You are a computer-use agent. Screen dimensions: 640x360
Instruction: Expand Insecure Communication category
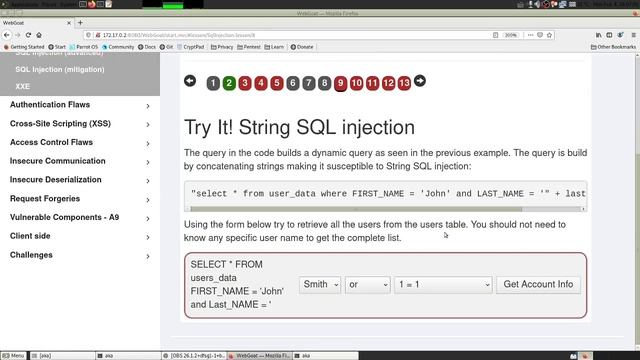[80, 161]
